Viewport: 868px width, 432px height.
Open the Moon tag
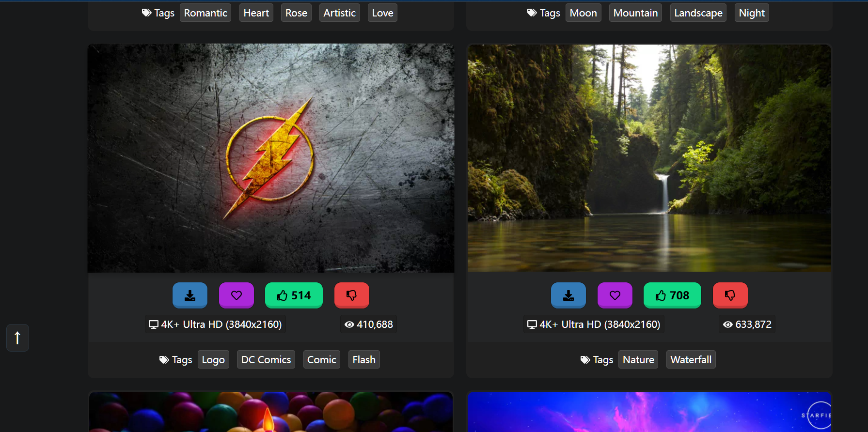[584, 13]
